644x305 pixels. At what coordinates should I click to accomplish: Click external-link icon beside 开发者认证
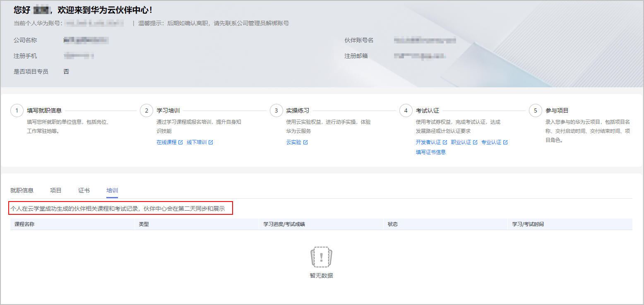[x=445, y=142]
